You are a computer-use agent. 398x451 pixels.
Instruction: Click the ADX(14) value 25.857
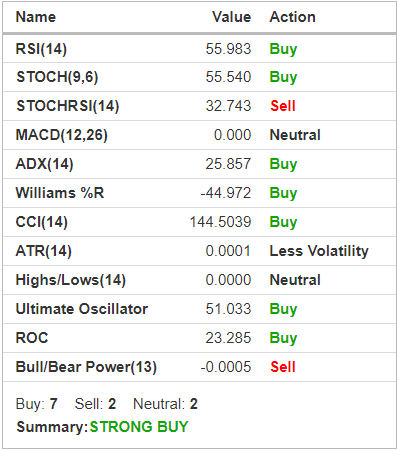coord(228,164)
